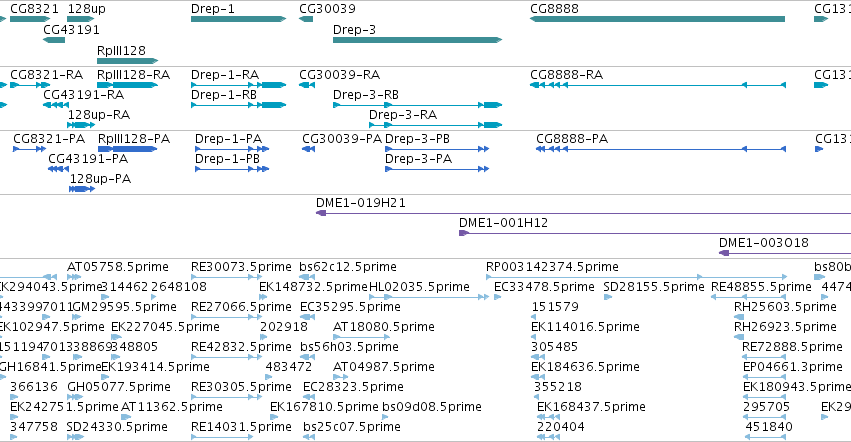This screenshot has width=851, height=442.
Task: Select the 128up-PA protein label
Action: click(x=100, y=179)
